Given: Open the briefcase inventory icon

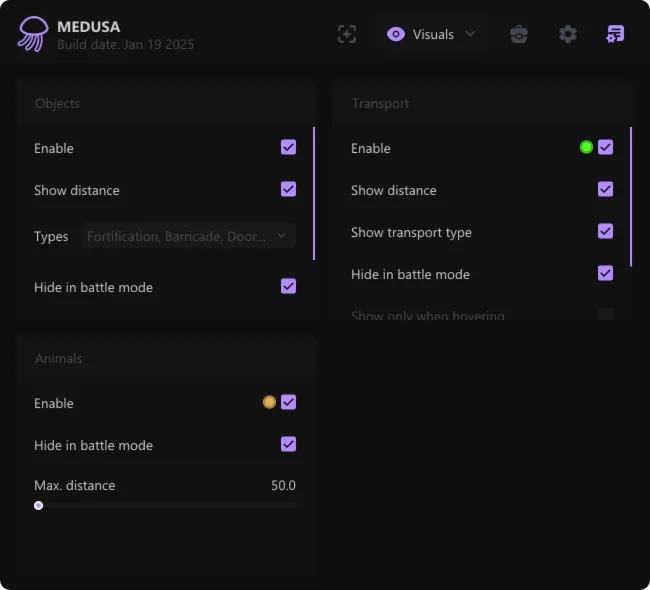Looking at the screenshot, I should pos(518,34).
